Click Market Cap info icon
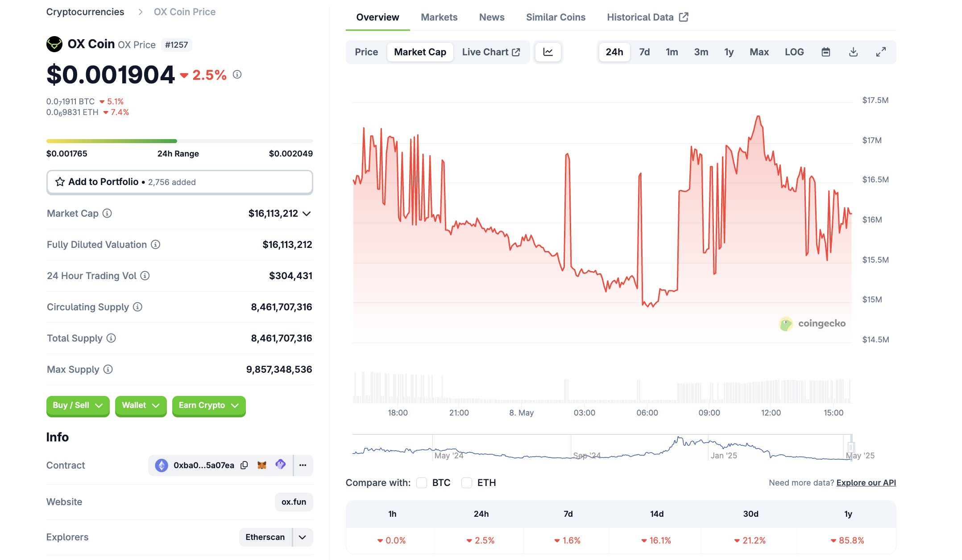This screenshot has height=560, width=962. pos(107,213)
